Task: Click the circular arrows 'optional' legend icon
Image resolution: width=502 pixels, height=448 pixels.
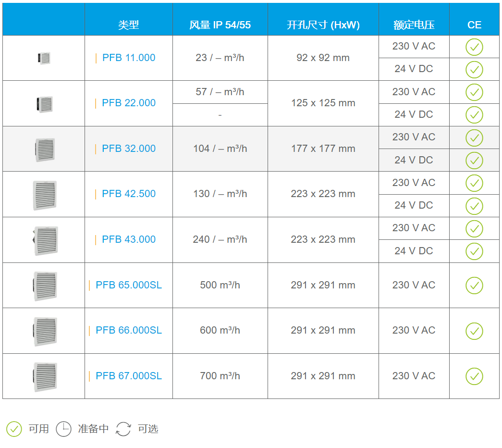Action: pos(123,429)
